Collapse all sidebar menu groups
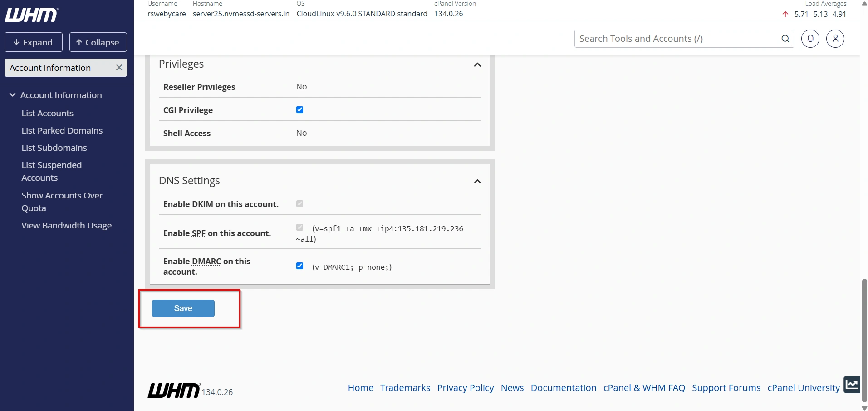 [98, 42]
